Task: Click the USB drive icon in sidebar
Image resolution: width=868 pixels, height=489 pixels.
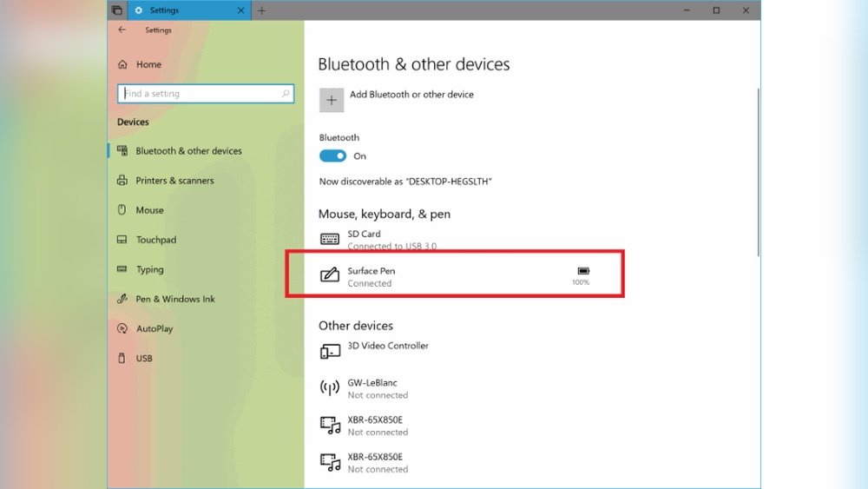Action: [x=122, y=358]
